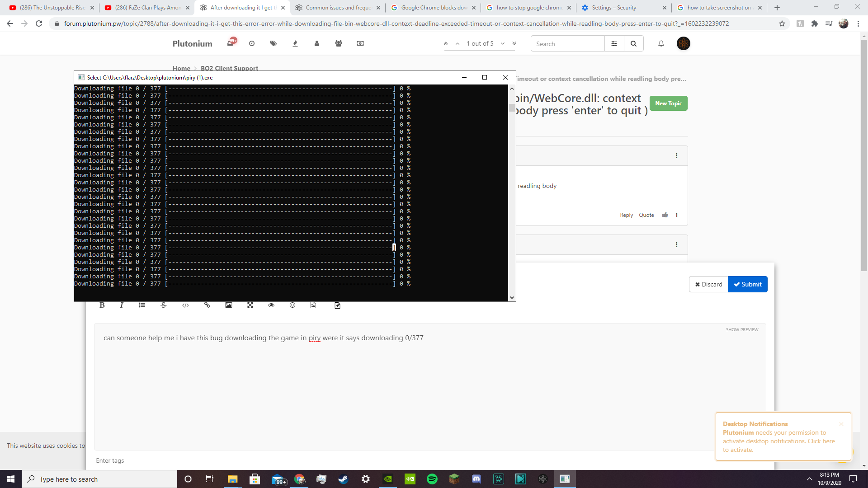Open the Recent topics clock icon
This screenshot has width=868, height=488.
(252, 43)
